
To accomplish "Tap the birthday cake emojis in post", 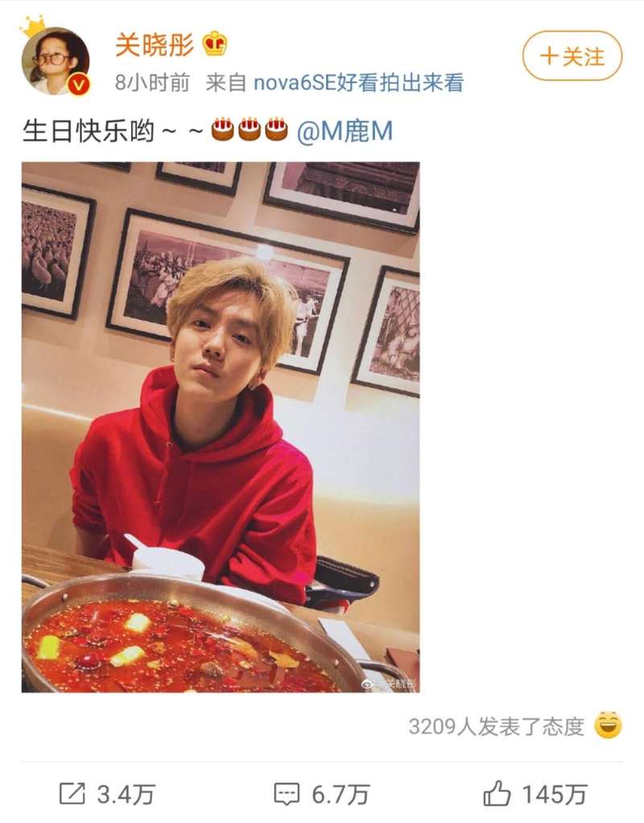I will (x=250, y=130).
